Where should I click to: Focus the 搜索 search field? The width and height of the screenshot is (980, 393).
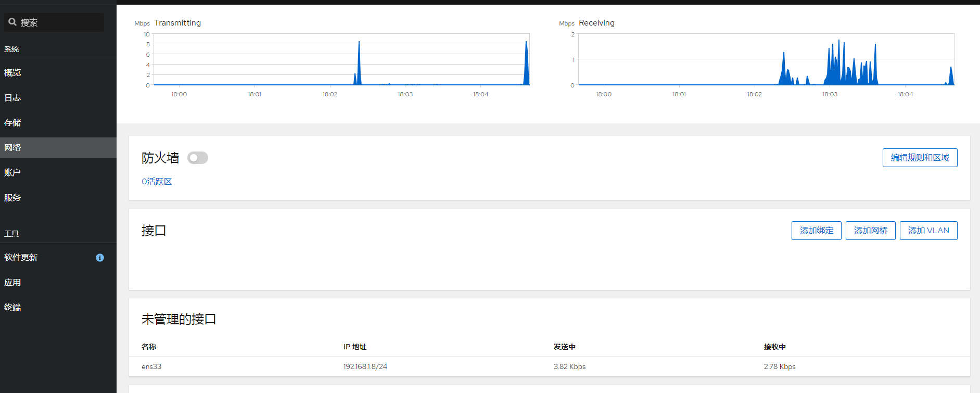[54, 22]
